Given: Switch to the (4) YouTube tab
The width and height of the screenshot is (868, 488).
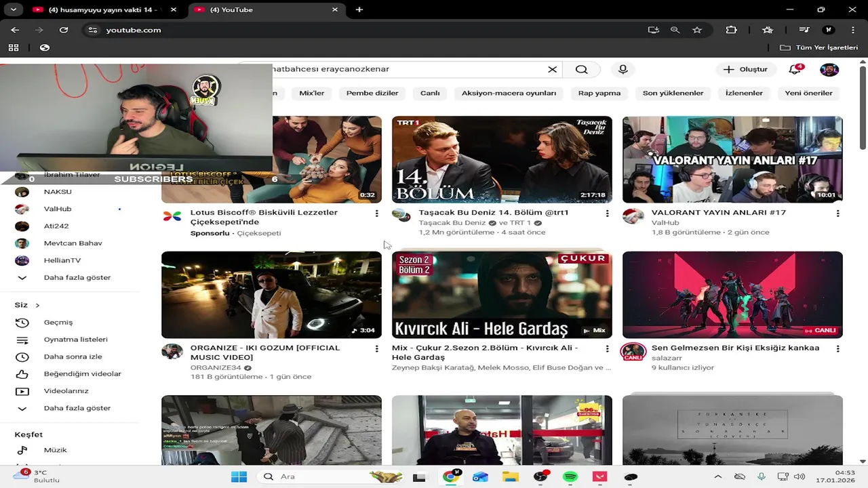Looking at the screenshot, I should (267, 9).
